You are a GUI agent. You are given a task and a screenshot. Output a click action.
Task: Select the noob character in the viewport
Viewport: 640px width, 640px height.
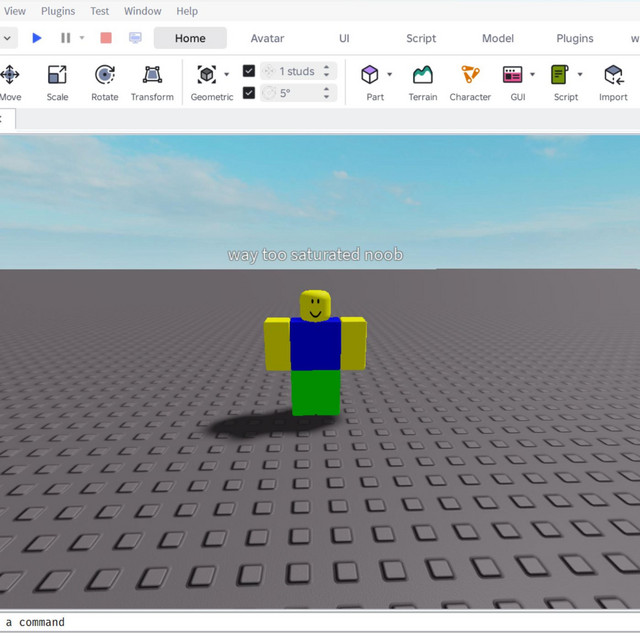[315, 353]
